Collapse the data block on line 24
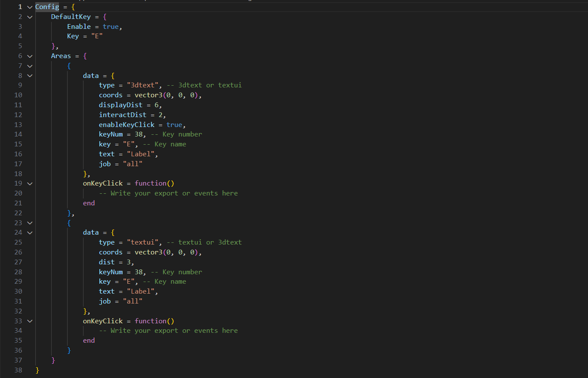The height and width of the screenshot is (378, 588). 29,232
